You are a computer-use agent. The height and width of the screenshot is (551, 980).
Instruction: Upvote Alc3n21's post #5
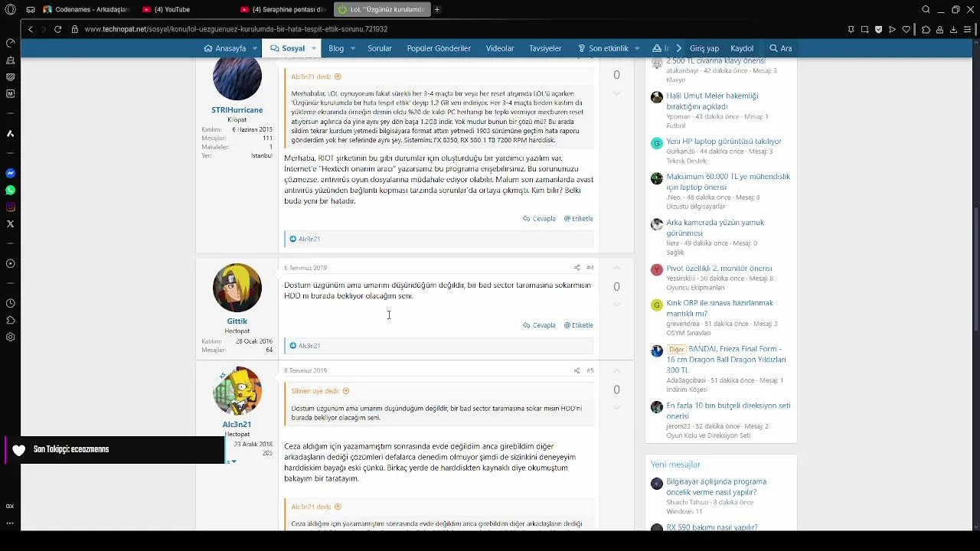pos(616,372)
